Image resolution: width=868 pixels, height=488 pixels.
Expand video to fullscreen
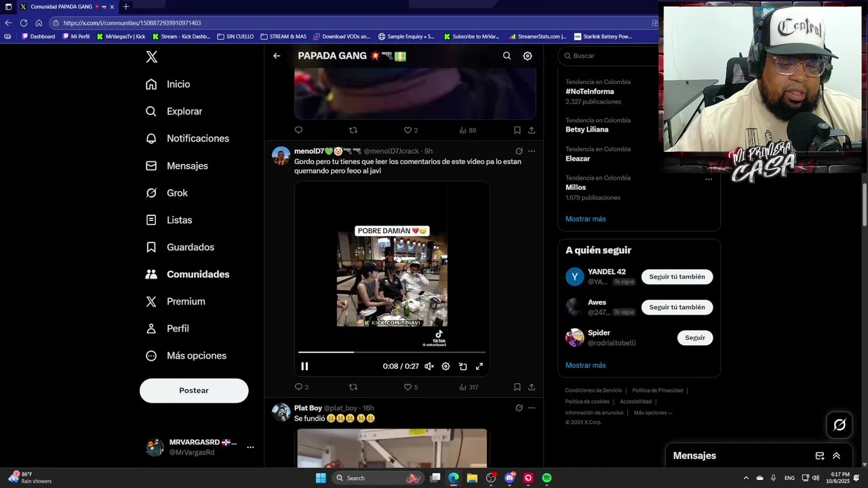[x=479, y=366]
